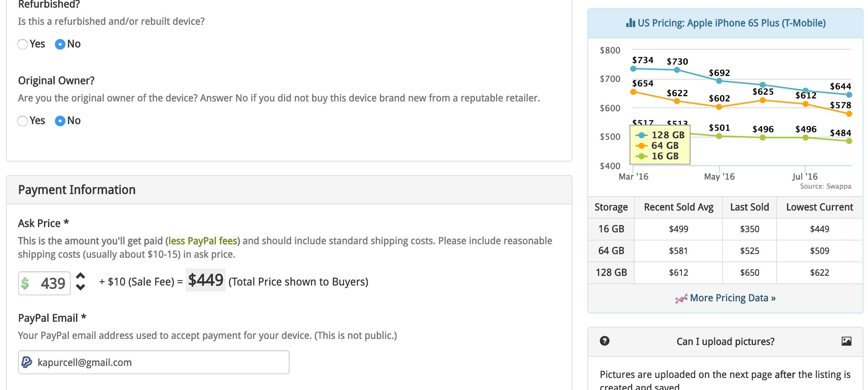Increase ask price with up arrow

80,276
